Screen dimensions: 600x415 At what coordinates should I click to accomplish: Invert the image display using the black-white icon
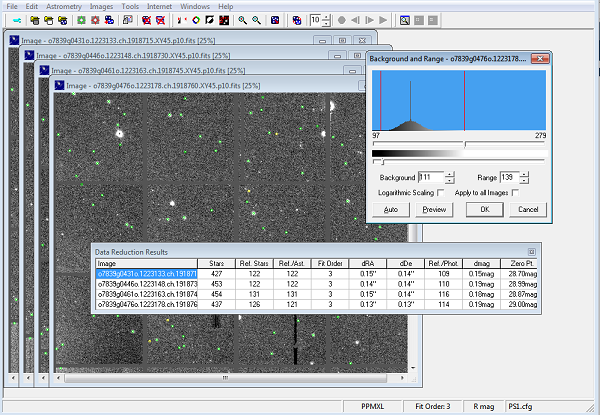pyautogui.click(x=209, y=21)
